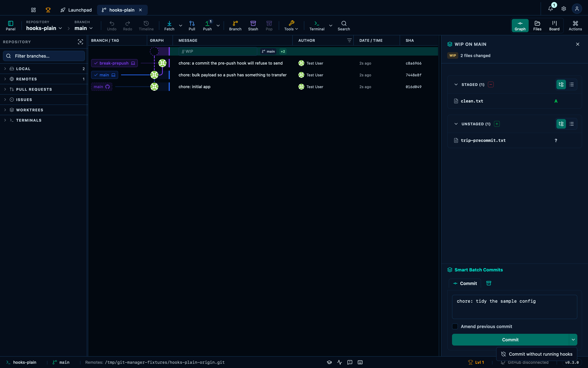Collapse the STAGED section
This screenshot has height=368, width=588.
click(456, 84)
